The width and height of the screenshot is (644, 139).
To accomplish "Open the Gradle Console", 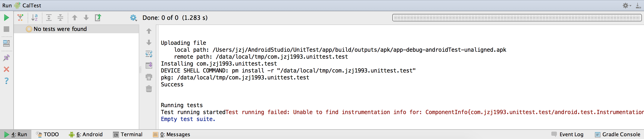I will pyautogui.click(x=617, y=134).
